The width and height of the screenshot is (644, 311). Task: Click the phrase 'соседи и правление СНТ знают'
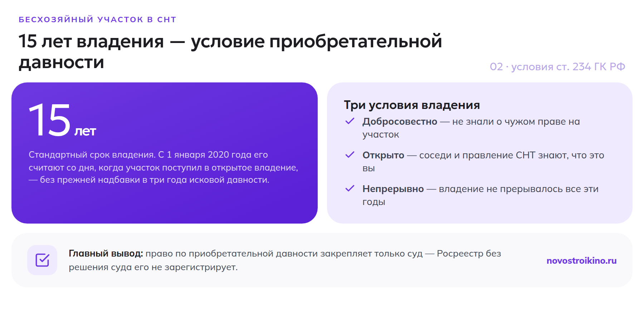(x=494, y=155)
